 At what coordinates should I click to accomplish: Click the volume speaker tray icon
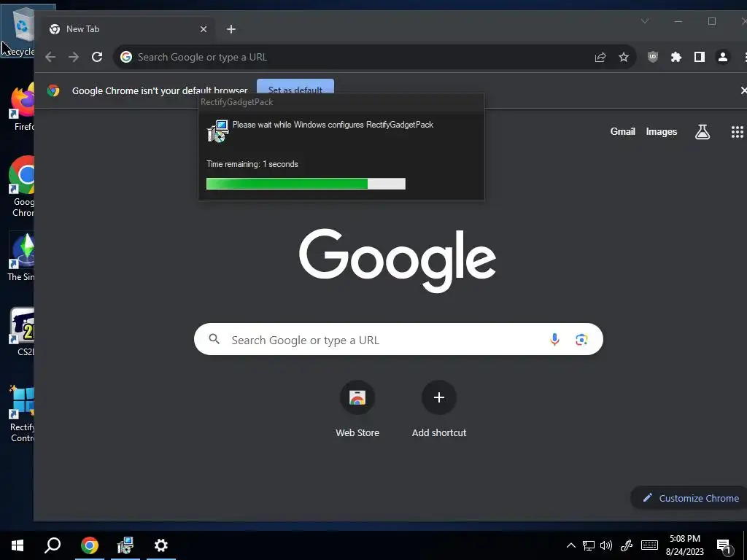(x=606, y=545)
